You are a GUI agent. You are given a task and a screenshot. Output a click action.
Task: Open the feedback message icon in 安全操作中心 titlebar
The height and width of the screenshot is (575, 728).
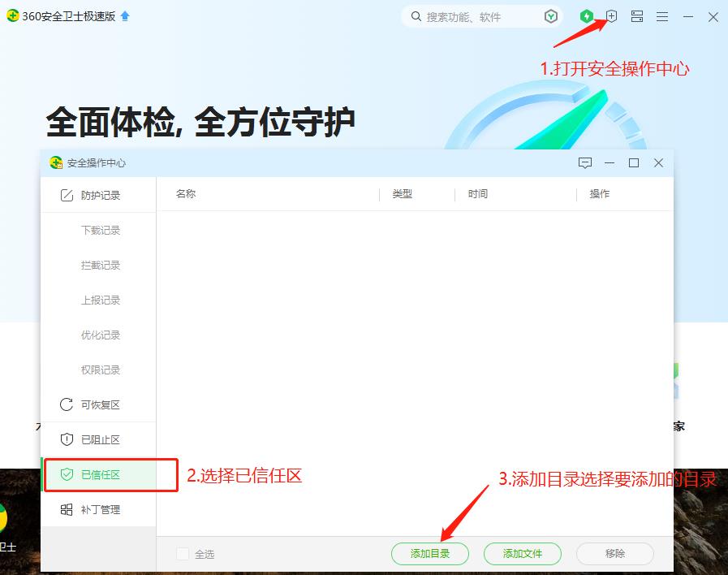coord(585,162)
